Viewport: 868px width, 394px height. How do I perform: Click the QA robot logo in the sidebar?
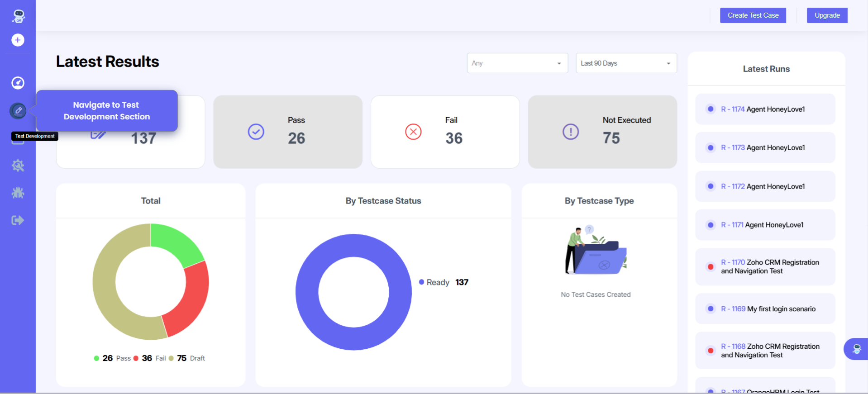(18, 16)
